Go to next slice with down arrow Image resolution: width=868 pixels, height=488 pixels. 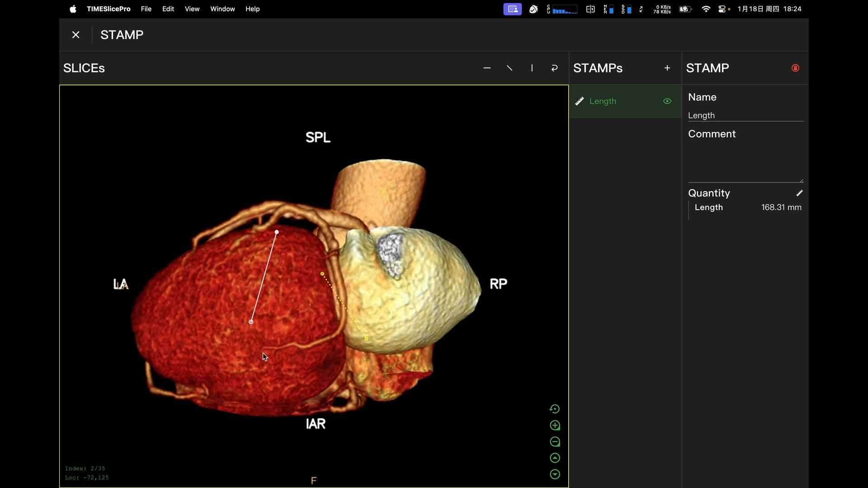(555, 474)
